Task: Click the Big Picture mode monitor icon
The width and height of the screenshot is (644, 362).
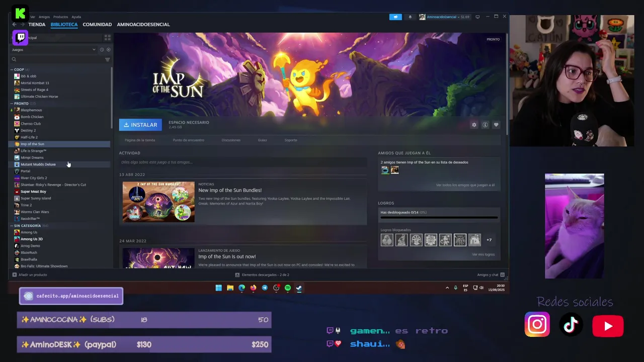Action: click(x=477, y=17)
